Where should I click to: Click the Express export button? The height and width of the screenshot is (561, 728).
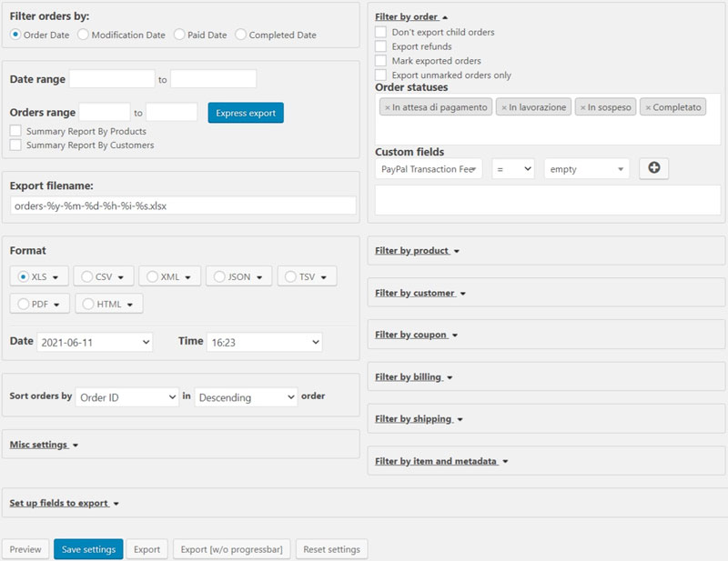pyautogui.click(x=246, y=113)
